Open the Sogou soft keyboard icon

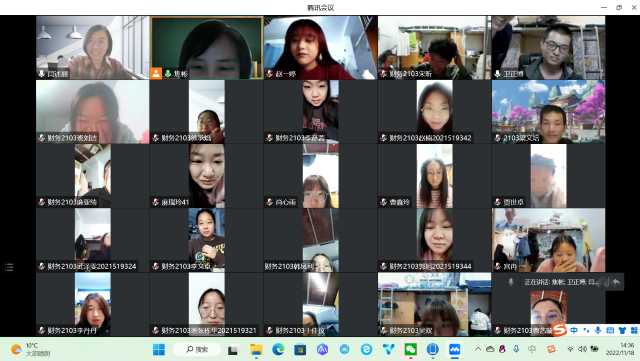[610, 330]
